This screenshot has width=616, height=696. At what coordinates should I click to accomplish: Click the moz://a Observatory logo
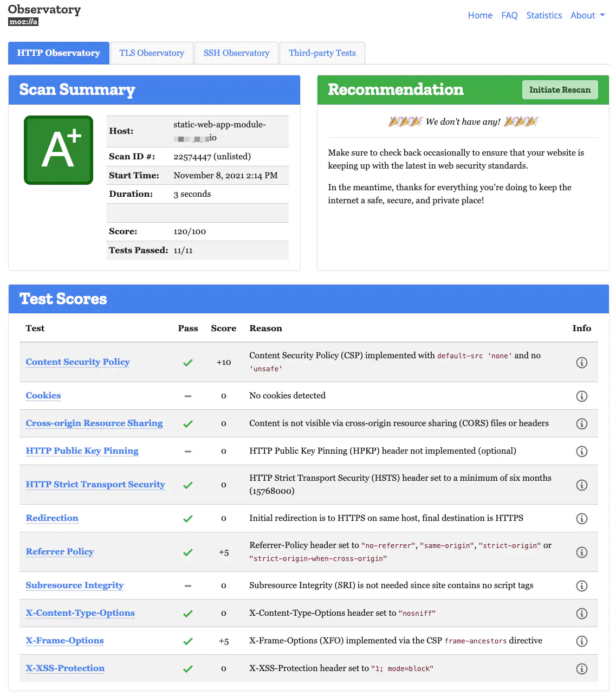(x=44, y=14)
